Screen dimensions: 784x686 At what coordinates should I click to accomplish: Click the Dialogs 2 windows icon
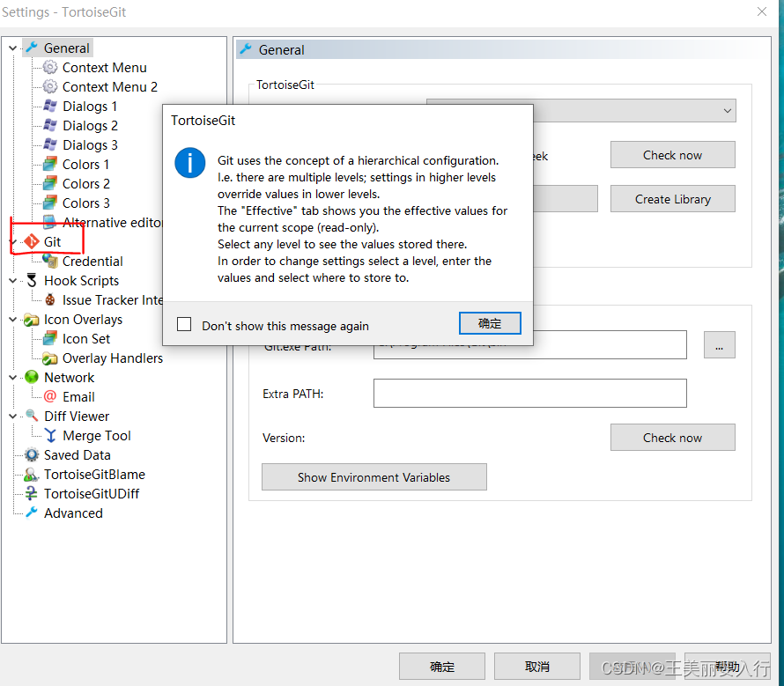coord(50,125)
